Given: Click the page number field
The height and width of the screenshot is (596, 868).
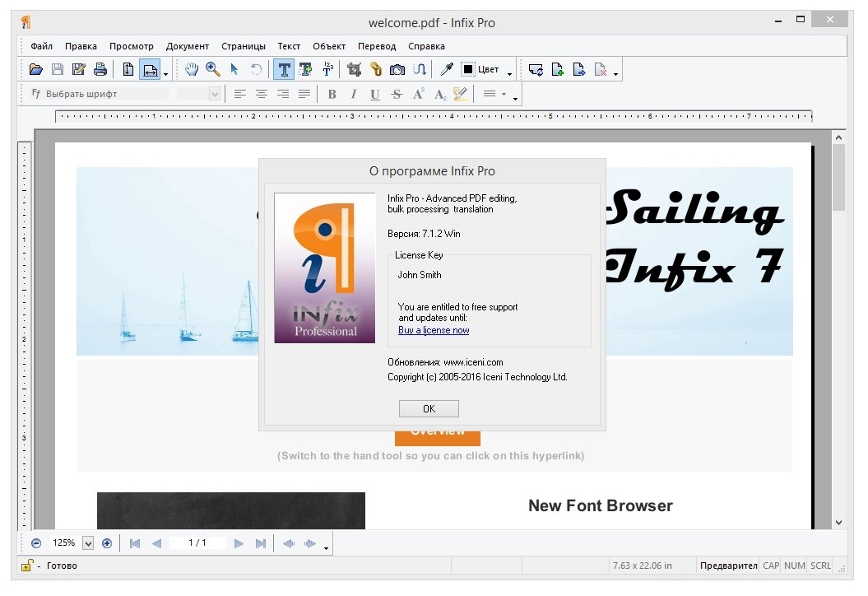Looking at the screenshot, I should coord(197,543).
